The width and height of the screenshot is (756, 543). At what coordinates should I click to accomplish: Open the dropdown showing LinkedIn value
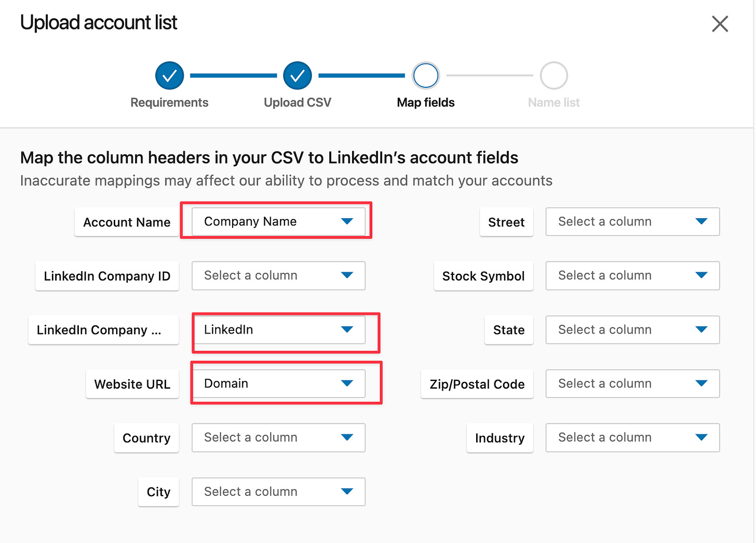278,330
